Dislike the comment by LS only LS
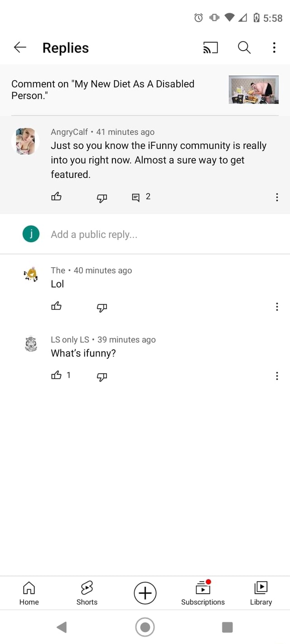 101,377
